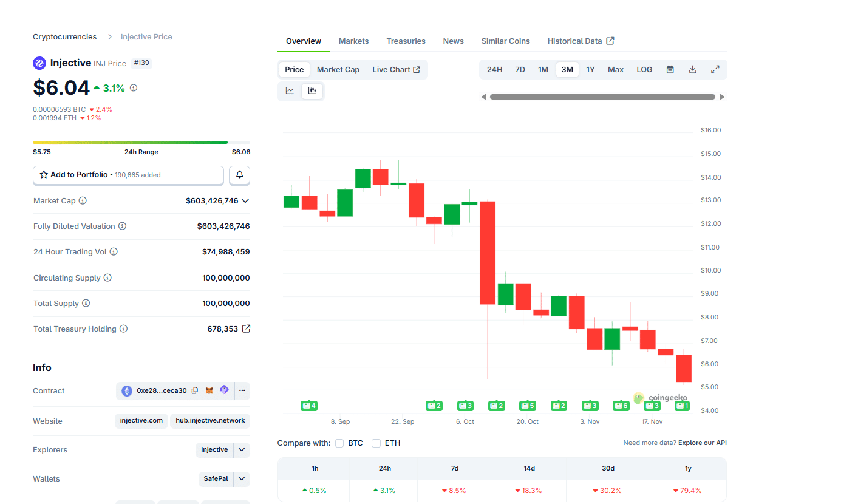
Task: Open the date range calendar icon
Action: (670, 69)
